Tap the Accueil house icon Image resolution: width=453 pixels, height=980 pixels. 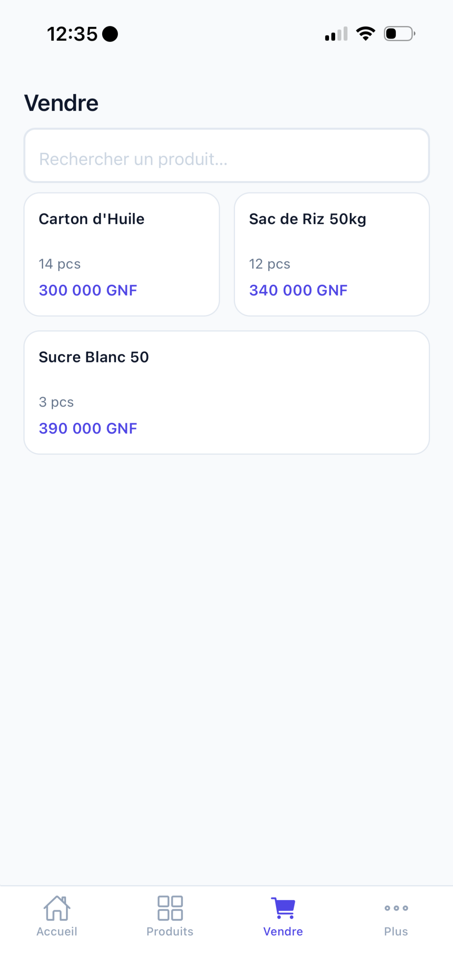(57, 908)
